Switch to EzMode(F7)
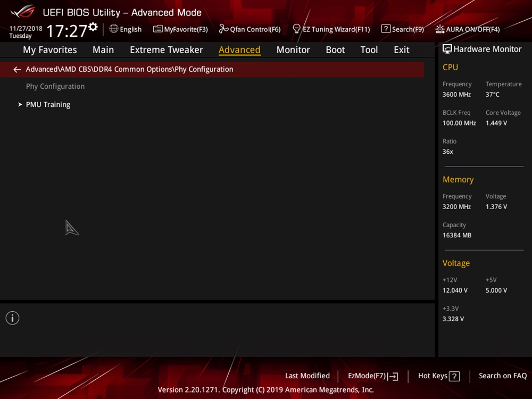This screenshot has height=399, width=532. (367, 376)
